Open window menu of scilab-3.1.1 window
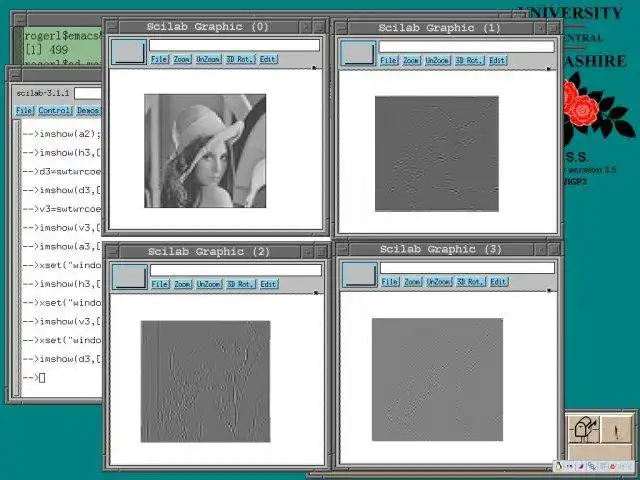Image resolution: width=640 pixels, height=480 pixels. pos(15,75)
